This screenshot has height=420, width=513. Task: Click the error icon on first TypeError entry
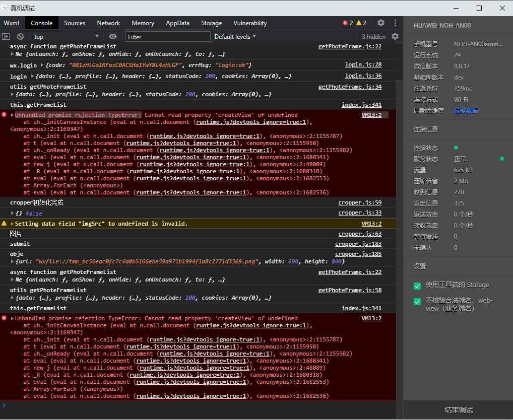4,115
